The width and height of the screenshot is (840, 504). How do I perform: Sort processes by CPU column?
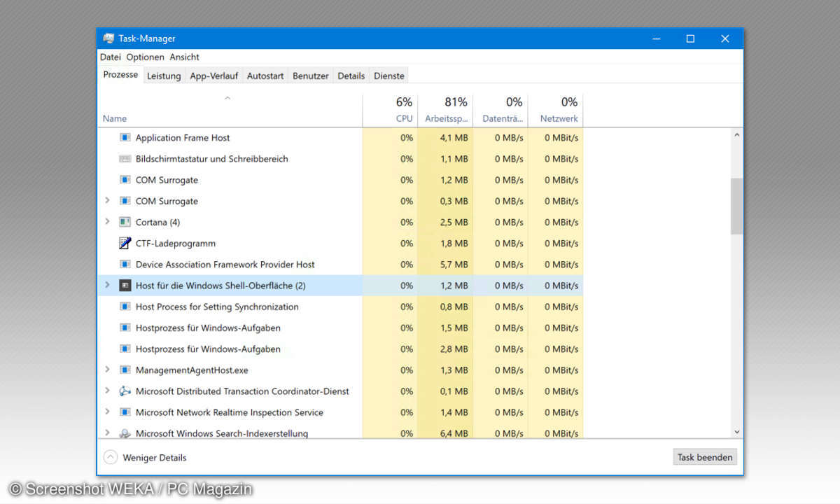pos(390,111)
